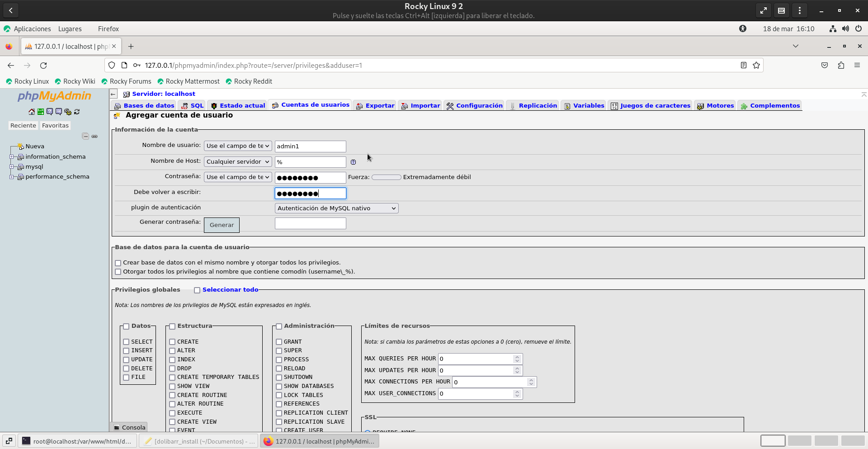868x449 pixels.
Task: Enable the 'Seleccionar todo' global privileges checkbox
Action: [197, 290]
